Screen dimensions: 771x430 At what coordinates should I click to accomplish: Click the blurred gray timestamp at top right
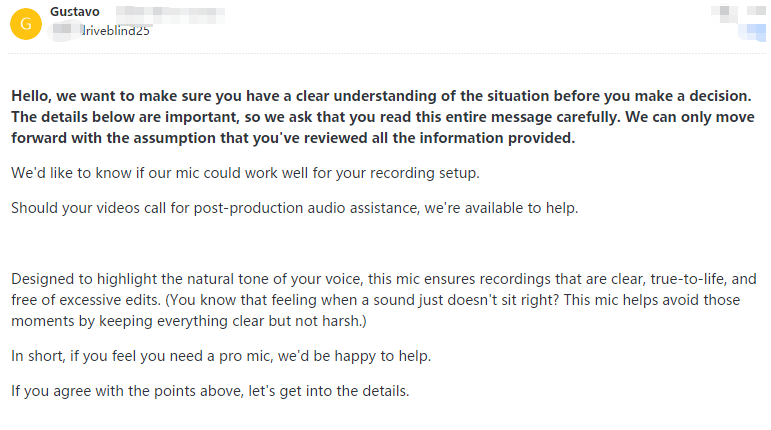(739, 12)
